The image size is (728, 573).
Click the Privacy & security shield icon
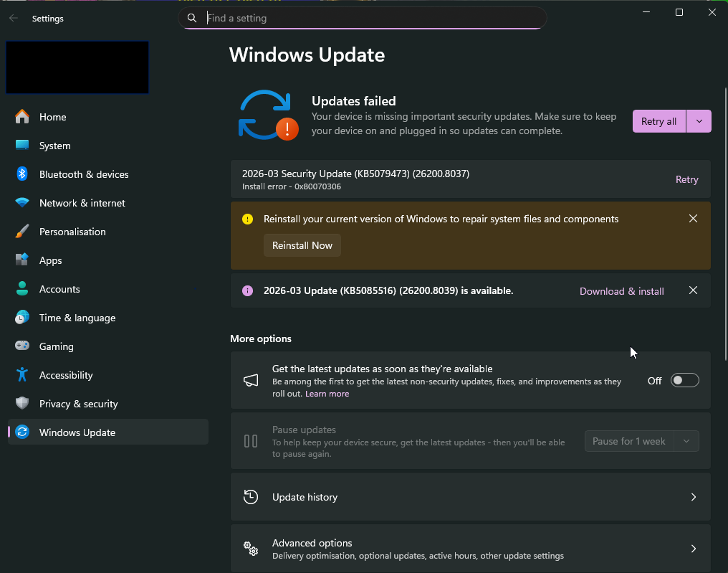point(21,403)
